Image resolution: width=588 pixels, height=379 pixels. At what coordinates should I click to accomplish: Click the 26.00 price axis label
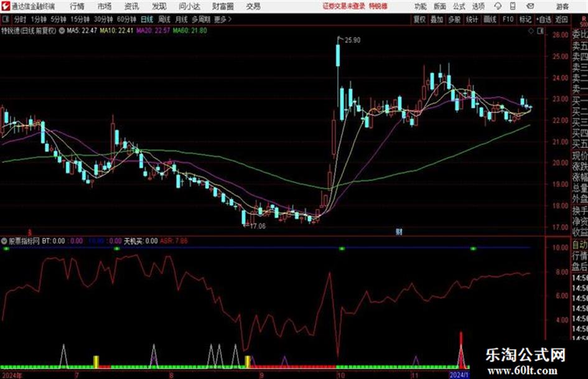coord(561,35)
